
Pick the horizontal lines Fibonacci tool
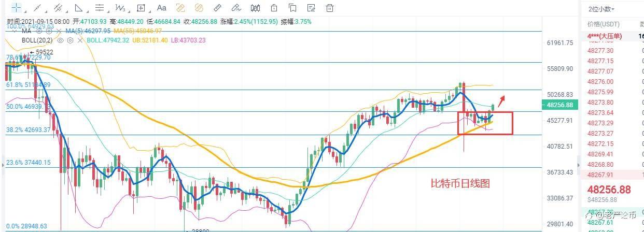coord(100,8)
